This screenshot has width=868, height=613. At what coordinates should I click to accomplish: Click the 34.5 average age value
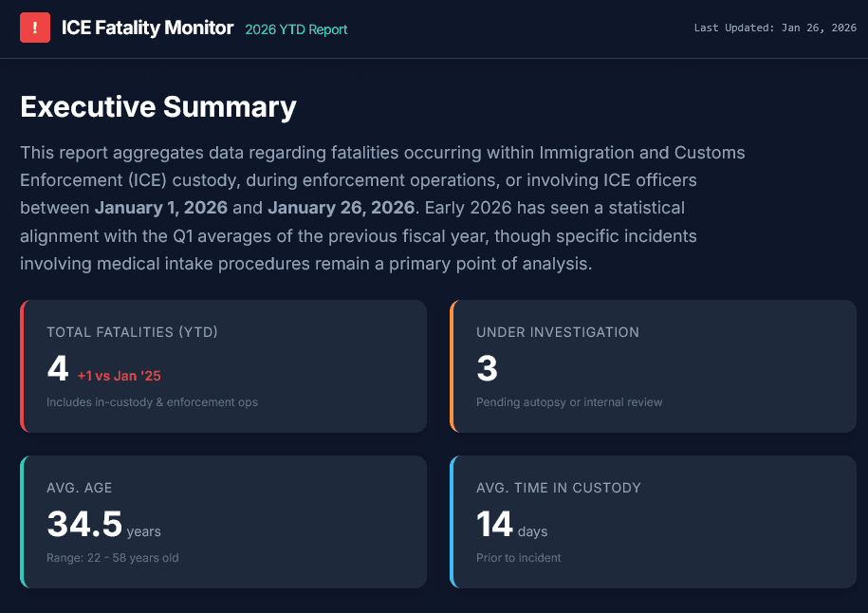coord(84,524)
